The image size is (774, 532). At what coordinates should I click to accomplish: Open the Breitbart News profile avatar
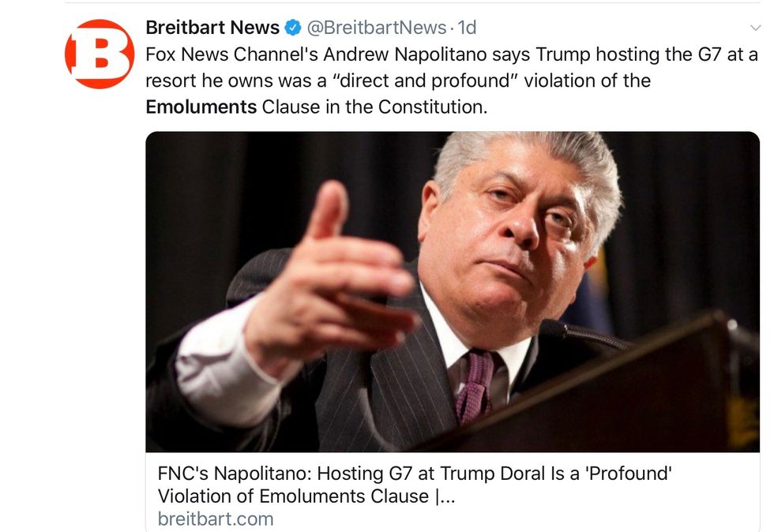(100, 54)
